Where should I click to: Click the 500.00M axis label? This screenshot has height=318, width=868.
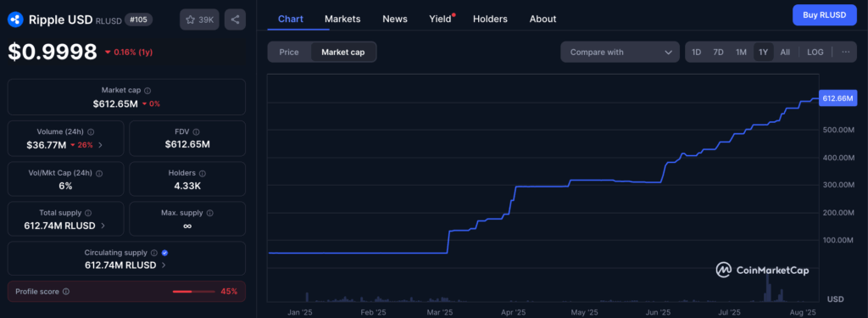click(x=838, y=131)
